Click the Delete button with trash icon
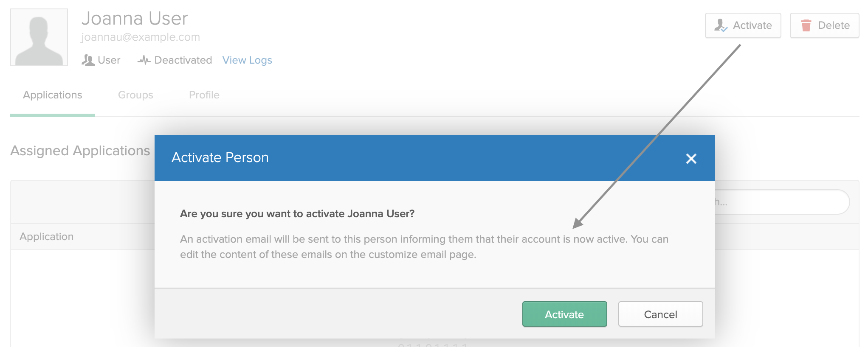868x347 pixels. click(824, 25)
